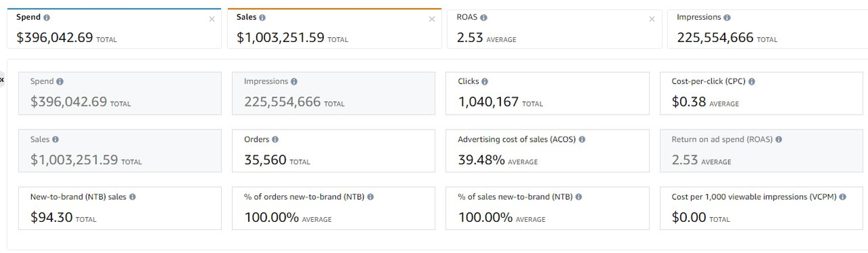Open info icon on Clicks card

485,81
